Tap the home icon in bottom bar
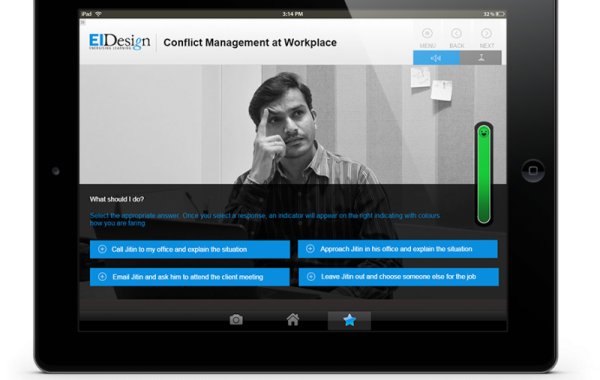 [293, 319]
